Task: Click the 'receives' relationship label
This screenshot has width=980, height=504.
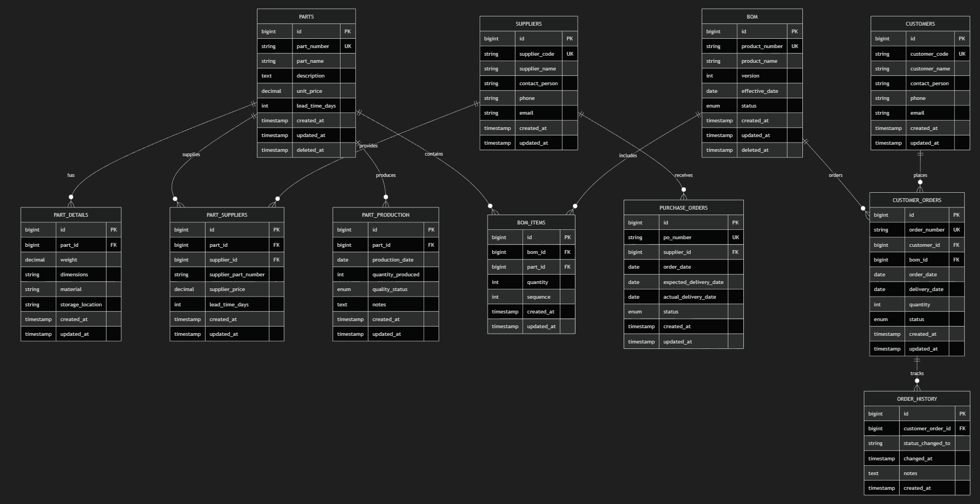Action: [684, 175]
